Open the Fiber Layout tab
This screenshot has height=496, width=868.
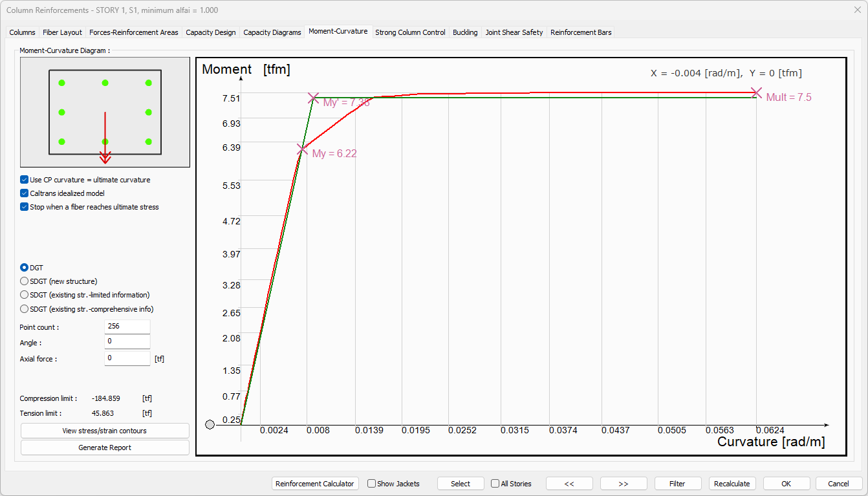click(62, 32)
